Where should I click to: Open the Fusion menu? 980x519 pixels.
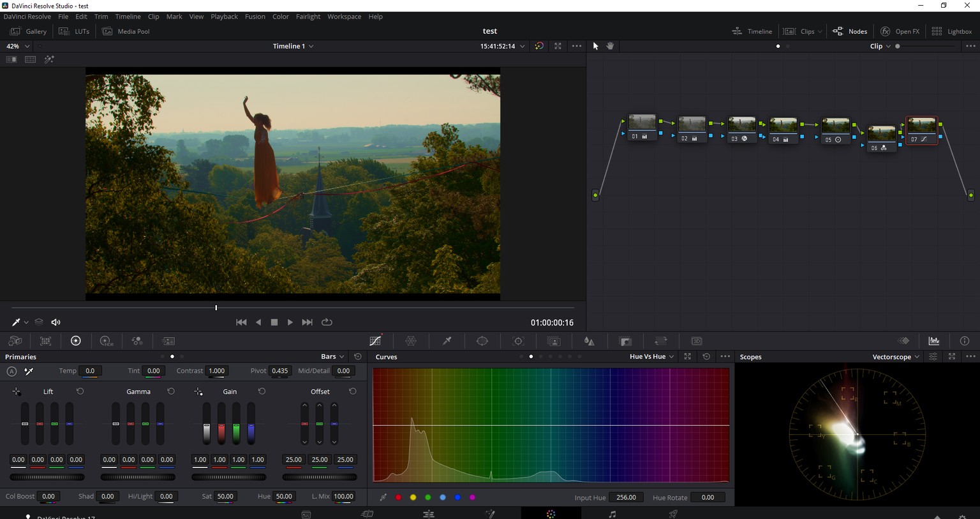(x=255, y=17)
